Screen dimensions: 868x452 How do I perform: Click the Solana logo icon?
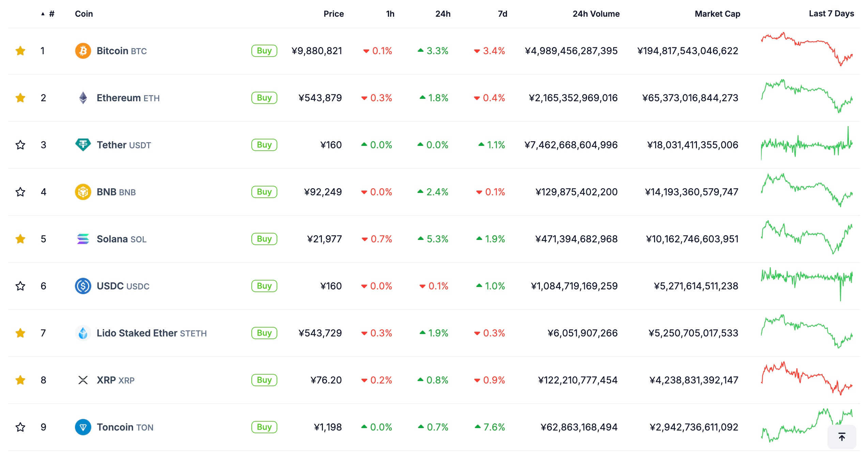(x=83, y=239)
